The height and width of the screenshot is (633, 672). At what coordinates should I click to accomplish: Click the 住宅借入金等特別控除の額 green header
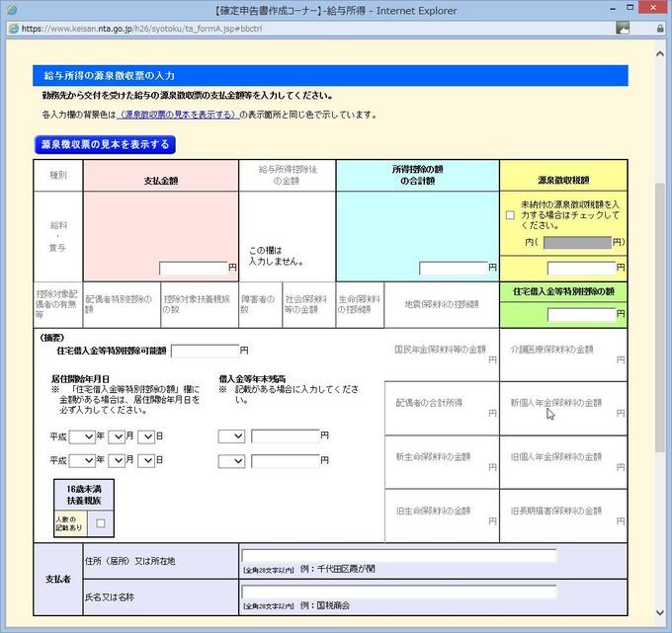(x=563, y=291)
